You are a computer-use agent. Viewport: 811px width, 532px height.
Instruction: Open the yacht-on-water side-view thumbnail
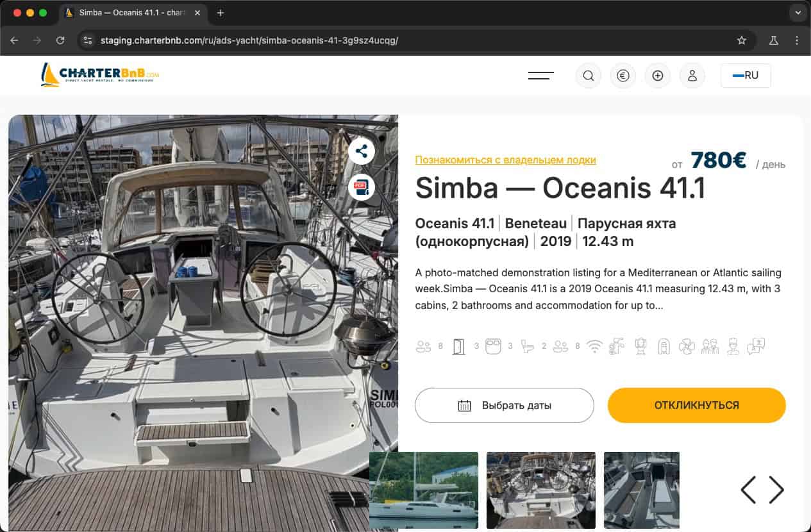424,490
